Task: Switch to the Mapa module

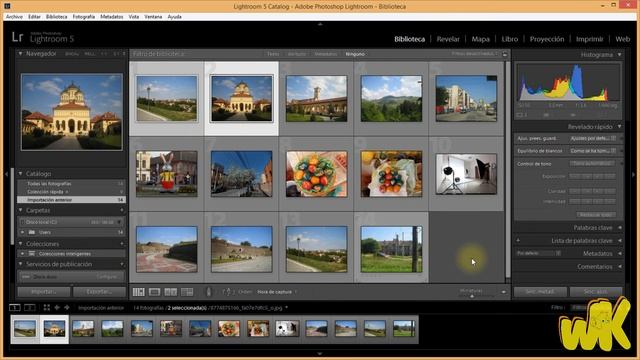Action: click(480, 39)
